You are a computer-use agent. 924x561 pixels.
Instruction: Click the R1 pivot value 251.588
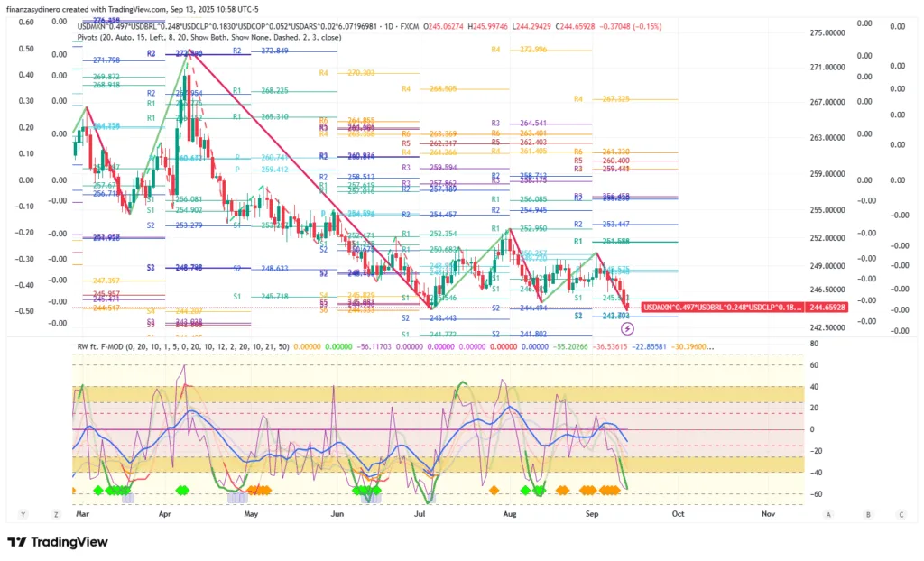615,241
